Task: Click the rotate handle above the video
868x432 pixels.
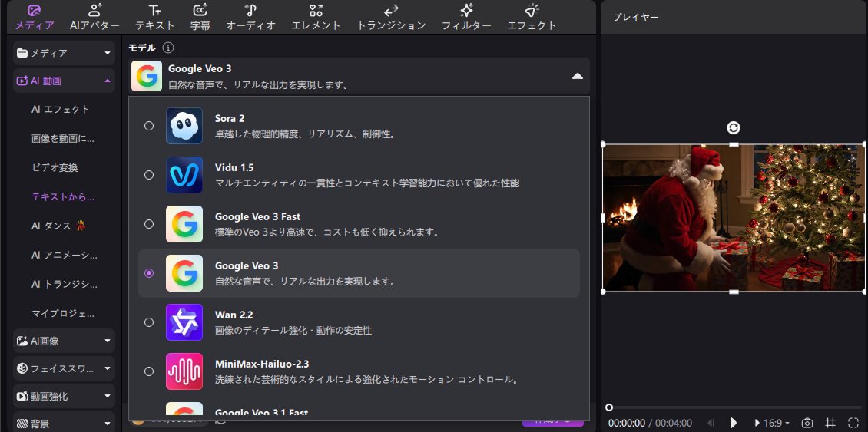Action: (x=734, y=128)
